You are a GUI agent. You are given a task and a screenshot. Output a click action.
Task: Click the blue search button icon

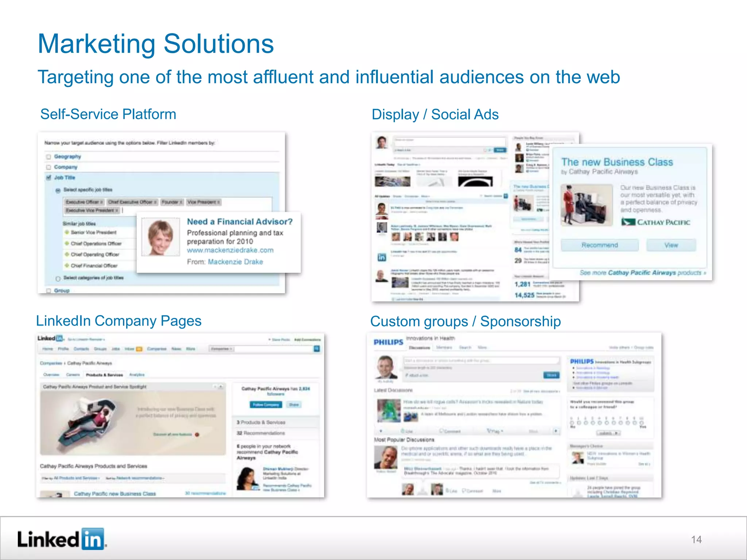pyautogui.click(x=317, y=349)
